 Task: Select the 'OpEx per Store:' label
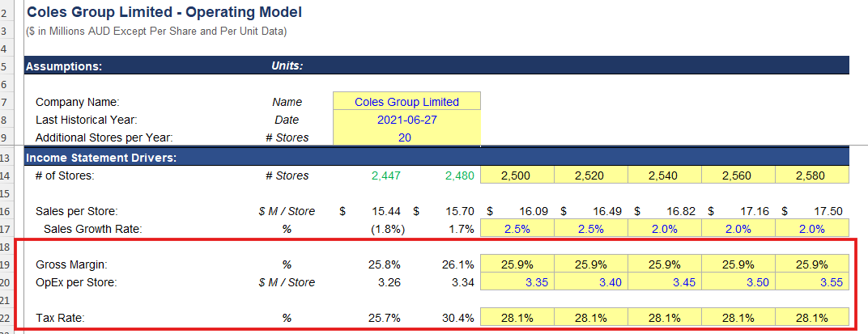pos(76,282)
